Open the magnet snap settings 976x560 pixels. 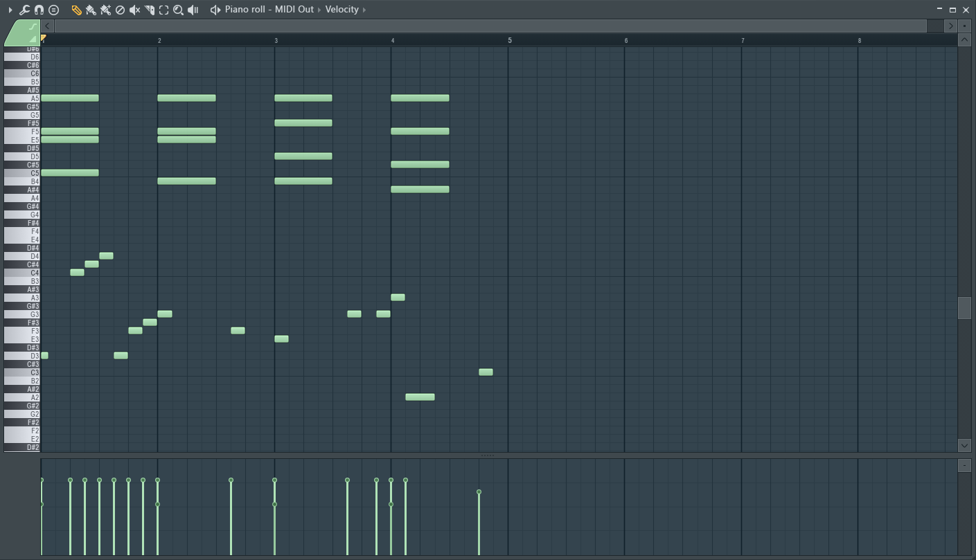39,10
